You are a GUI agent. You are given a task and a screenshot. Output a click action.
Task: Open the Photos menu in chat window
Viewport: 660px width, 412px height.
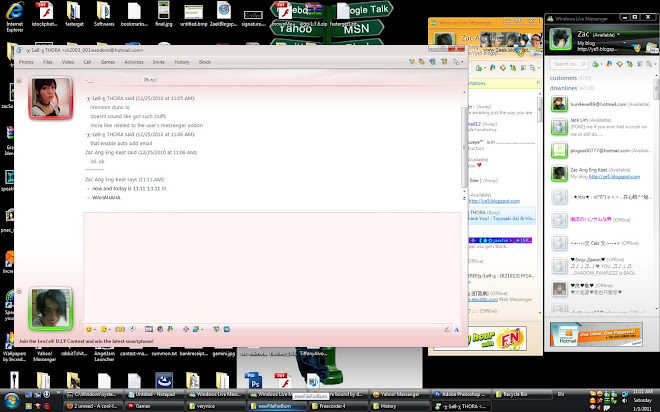pos(26,62)
